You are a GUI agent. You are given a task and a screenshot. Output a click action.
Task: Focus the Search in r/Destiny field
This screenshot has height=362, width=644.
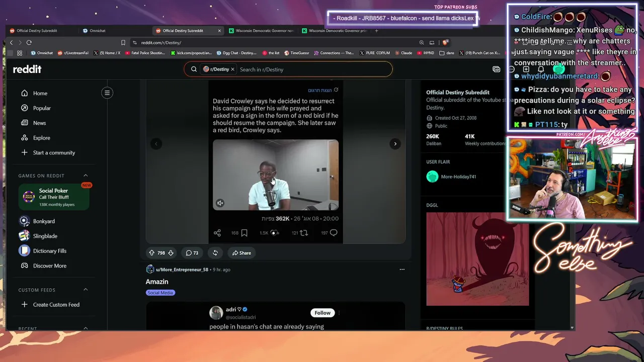click(x=313, y=69)
